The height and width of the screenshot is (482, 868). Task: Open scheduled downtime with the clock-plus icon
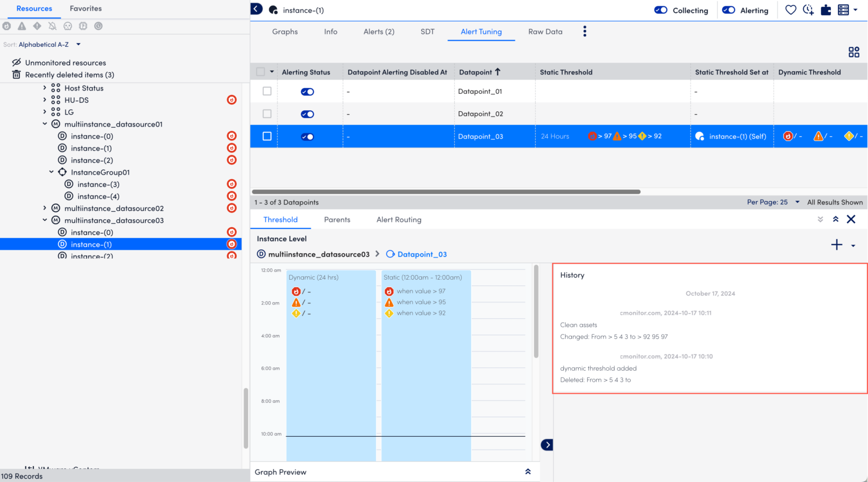808,10
